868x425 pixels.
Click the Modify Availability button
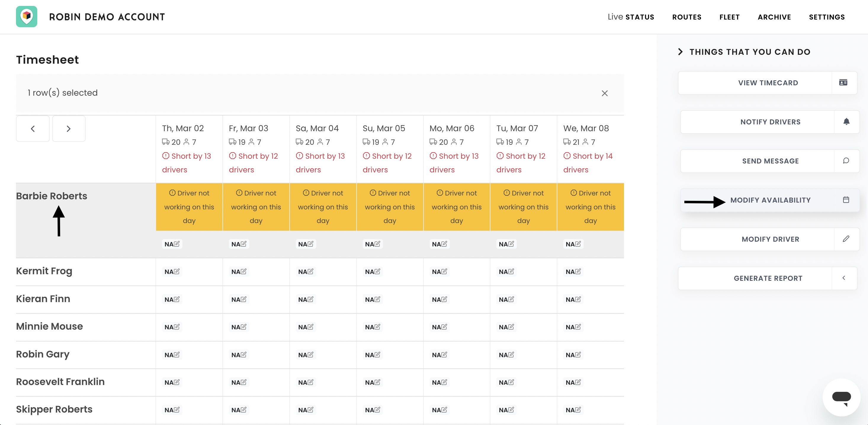[x=770, y=200]
